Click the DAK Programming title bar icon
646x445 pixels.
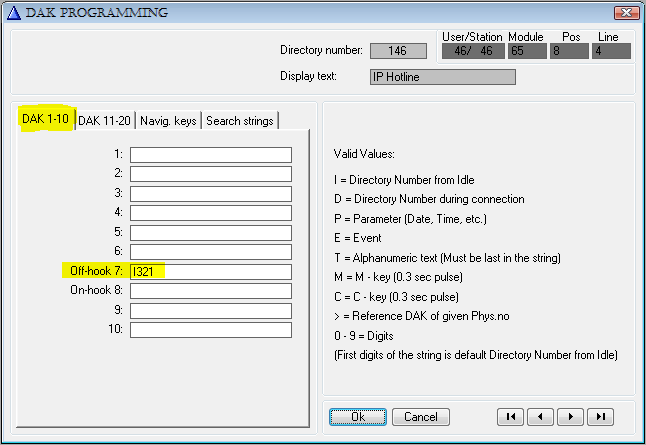[14, 13]
